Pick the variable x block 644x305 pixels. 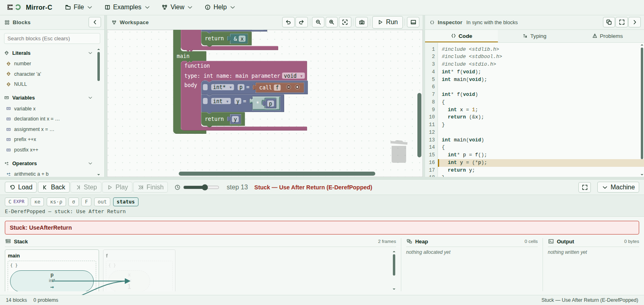(x=25, y=109)
